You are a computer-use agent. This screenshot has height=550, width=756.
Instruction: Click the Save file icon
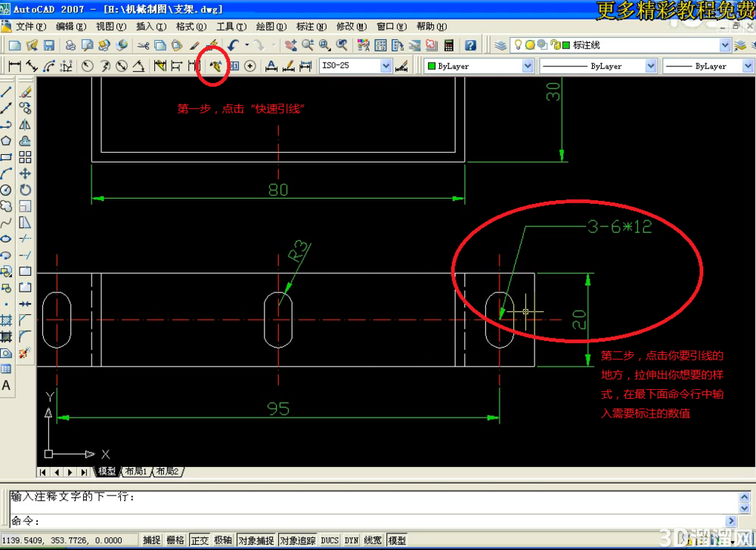[48, 45]
